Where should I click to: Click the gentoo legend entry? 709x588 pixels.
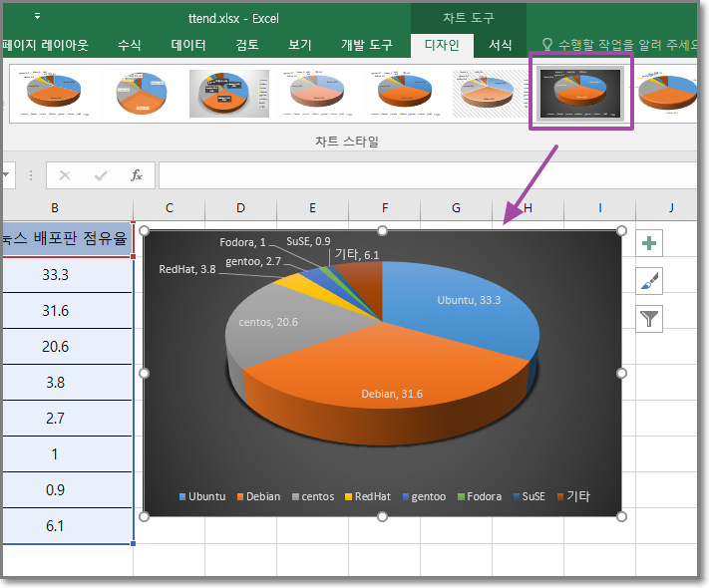[x=424, y=496]
